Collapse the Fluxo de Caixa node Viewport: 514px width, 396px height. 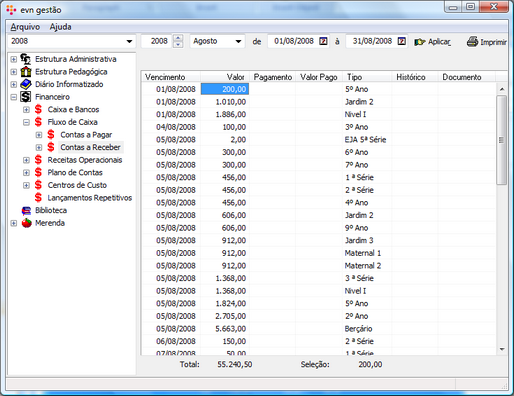tap(26, 122)
